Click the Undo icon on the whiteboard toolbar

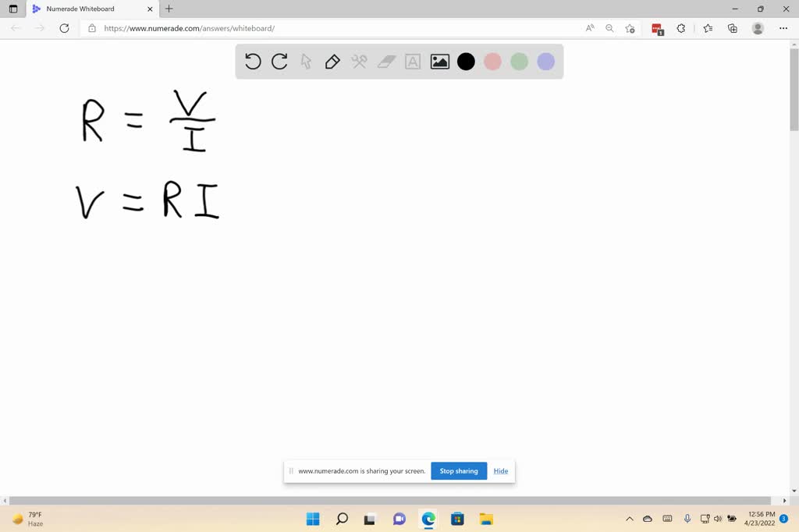253,62
